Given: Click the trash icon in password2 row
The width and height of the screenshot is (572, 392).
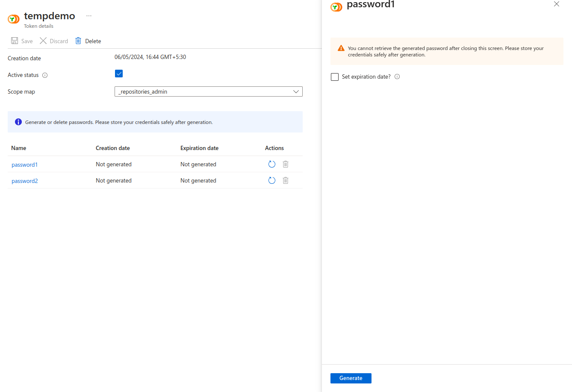Looking at the screenshot, I should (x=286, y=180).
